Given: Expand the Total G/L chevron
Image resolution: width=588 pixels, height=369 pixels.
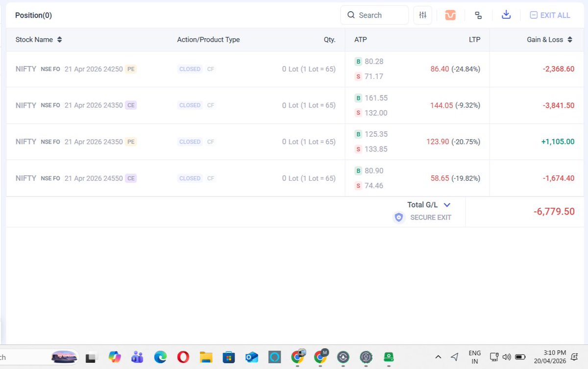Looking at the screenshot, I should click(x=446, y=205).
